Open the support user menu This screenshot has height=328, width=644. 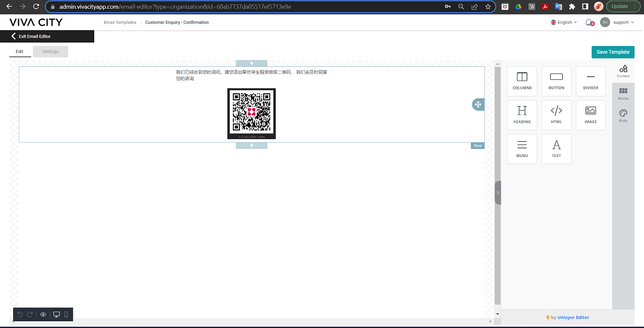click(x=623, y=23)
